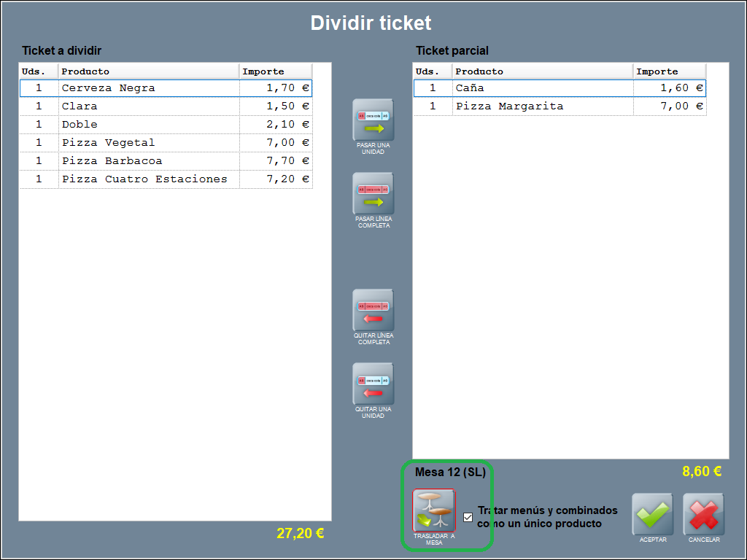Confirm with the green Aceptar checkmark
747x560 pixels.
(x=652, y=514)
